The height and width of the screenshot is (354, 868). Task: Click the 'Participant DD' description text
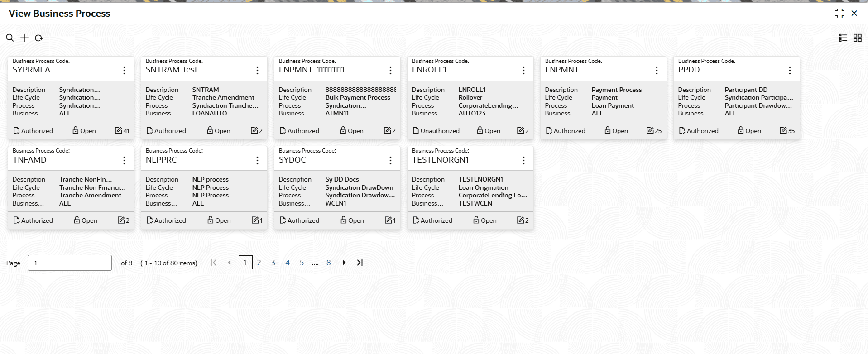pos(746,90)
